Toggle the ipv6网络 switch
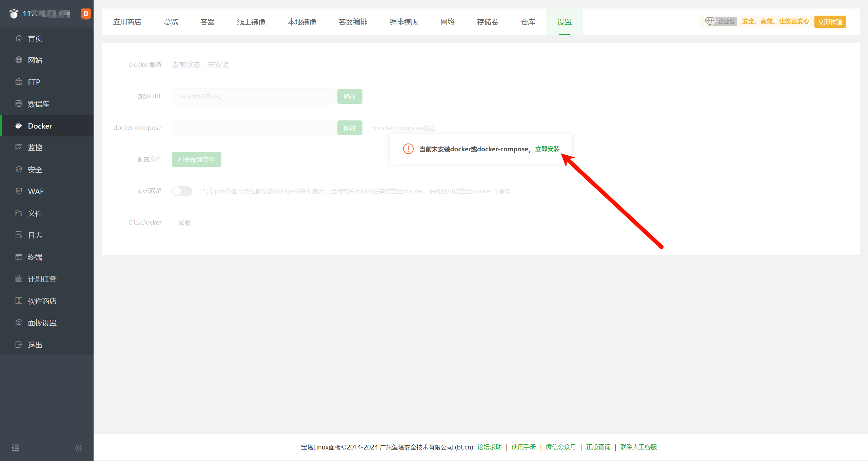The width and height of the screenshot is (868, 461). click(x=182, y=191)
